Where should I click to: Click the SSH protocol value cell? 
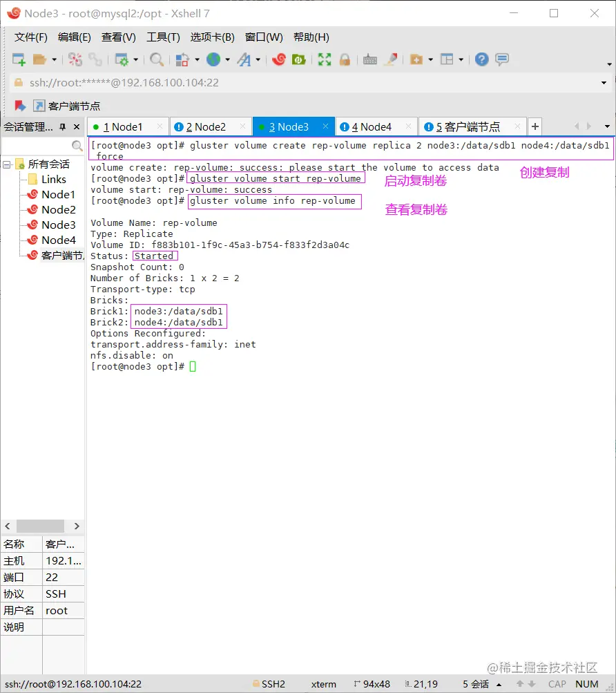tap(64, 594)
